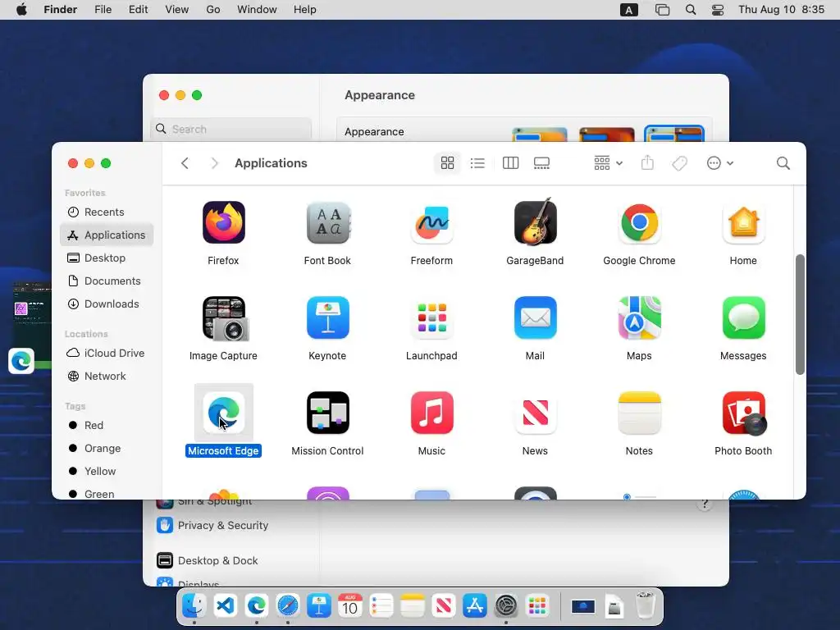Select the Orange tag in sidebar
Image resolution: width=840 pixels, height=630 pixels.
point(107,449)
